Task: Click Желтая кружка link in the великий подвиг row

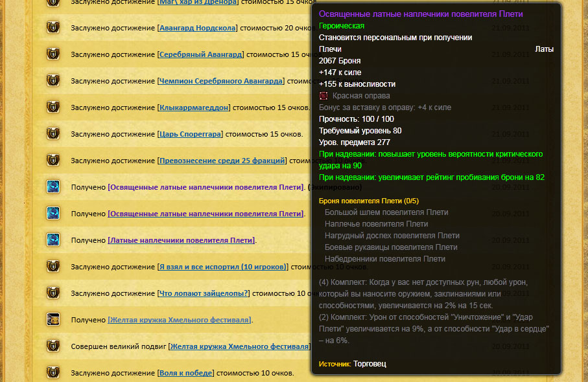Action: (239, 347)
